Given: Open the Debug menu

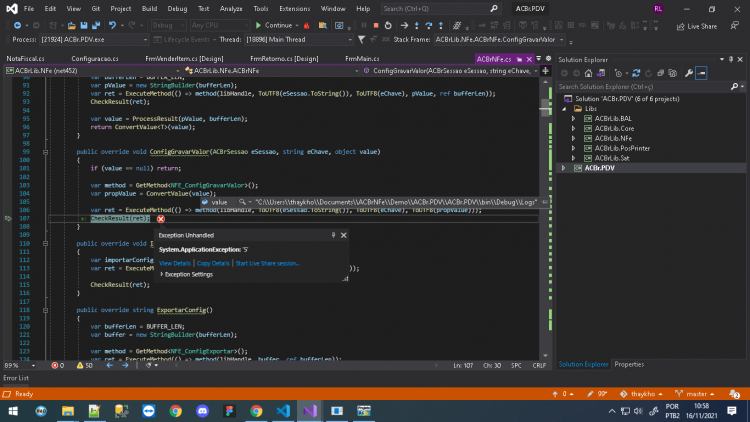Looking at the screenshot, I should (177, 9).
